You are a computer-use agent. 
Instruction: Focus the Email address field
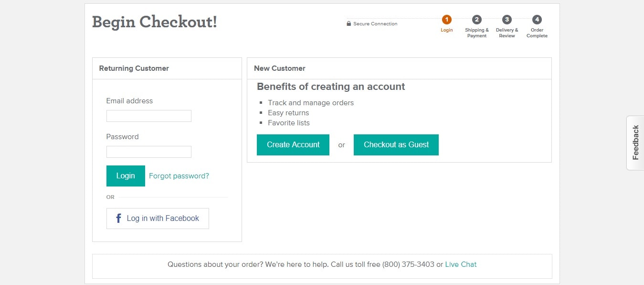coord(149,116)
